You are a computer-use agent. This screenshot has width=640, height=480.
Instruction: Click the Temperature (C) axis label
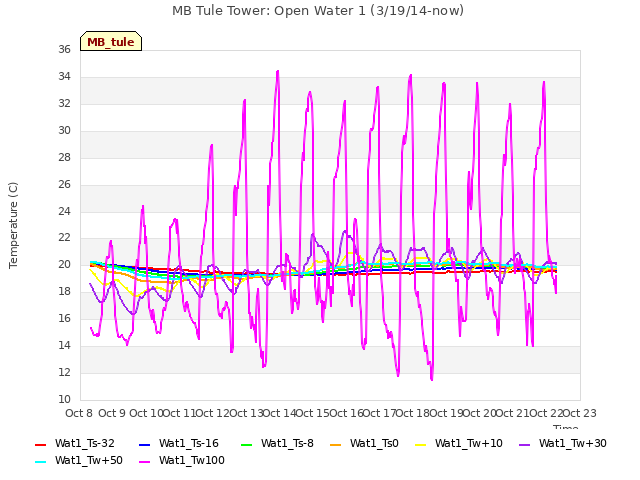(x=13, y=225)
